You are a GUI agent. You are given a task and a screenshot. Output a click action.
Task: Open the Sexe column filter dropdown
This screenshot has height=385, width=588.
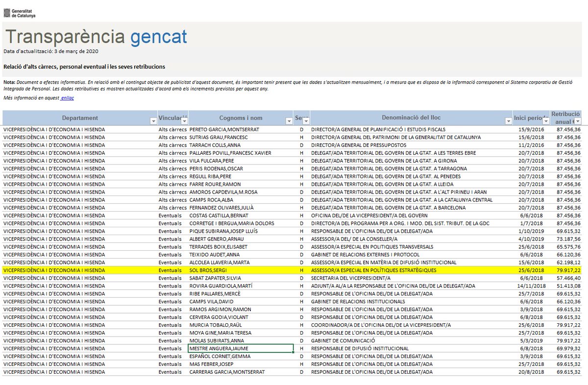click(x=305, y=121)
